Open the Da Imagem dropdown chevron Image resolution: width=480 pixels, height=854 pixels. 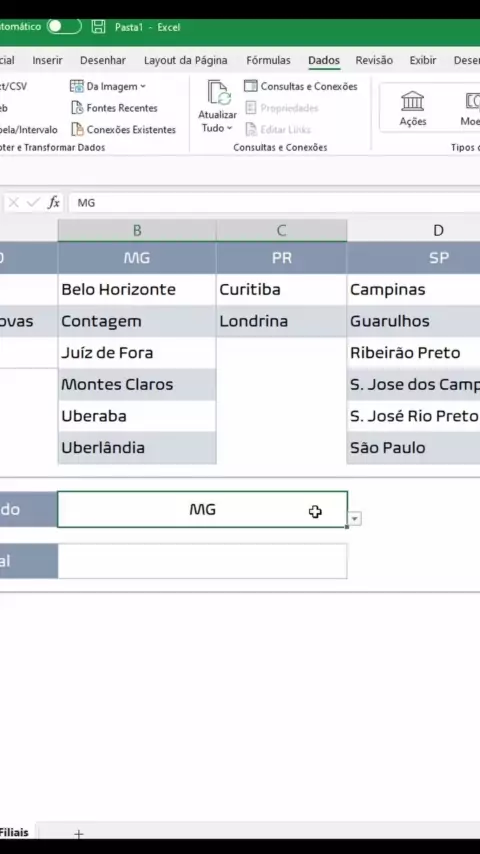pos(143,86)
